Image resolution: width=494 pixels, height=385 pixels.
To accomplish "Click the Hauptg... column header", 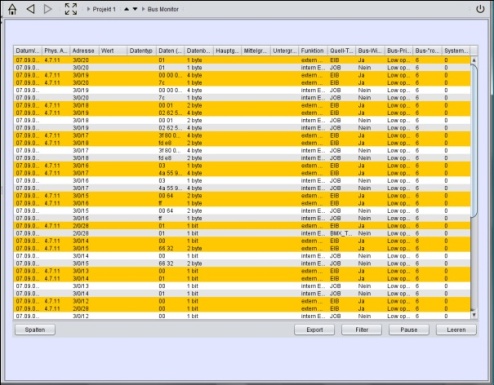I will point(227,51).
